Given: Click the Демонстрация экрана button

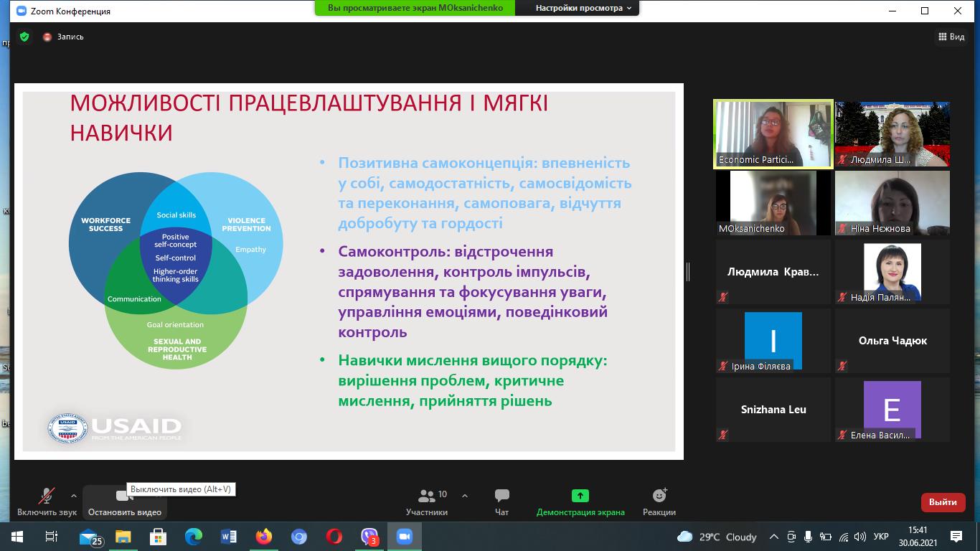Looking at the screenshot, I should pyautogui.click(x=580, y=500).
